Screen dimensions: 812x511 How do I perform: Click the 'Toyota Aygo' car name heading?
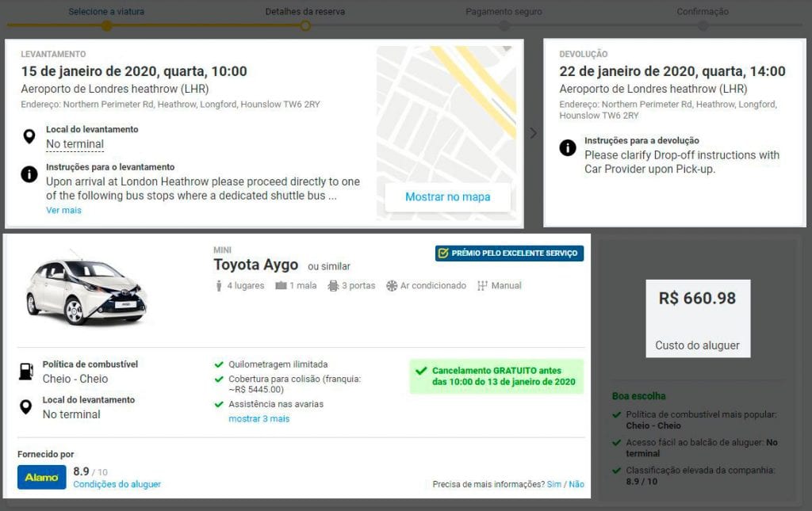pos(256,265)
